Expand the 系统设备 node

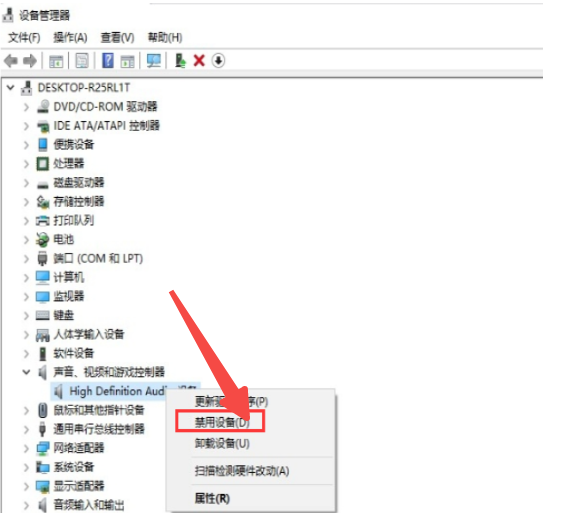click(x=26, y=467)
